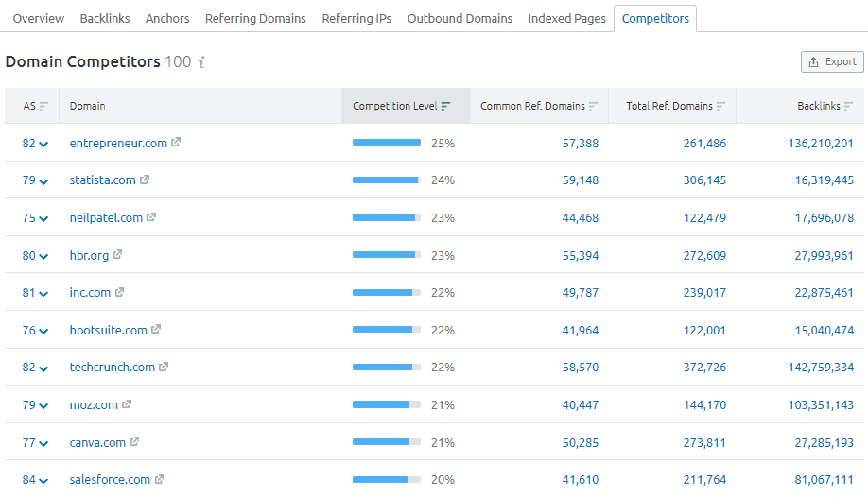Expand AS chevron for hootsuite.com
868x497 pixels.
(x=43, y=332)
